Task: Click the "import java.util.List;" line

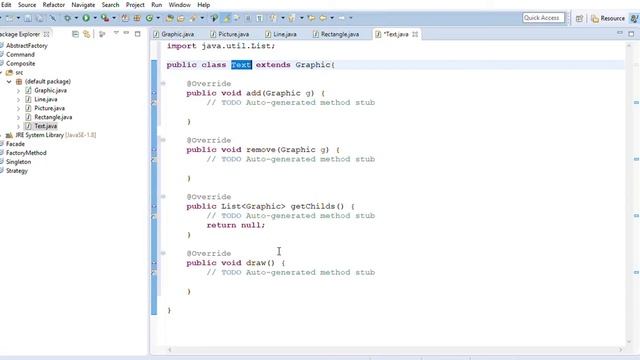Action: point(221,46)
